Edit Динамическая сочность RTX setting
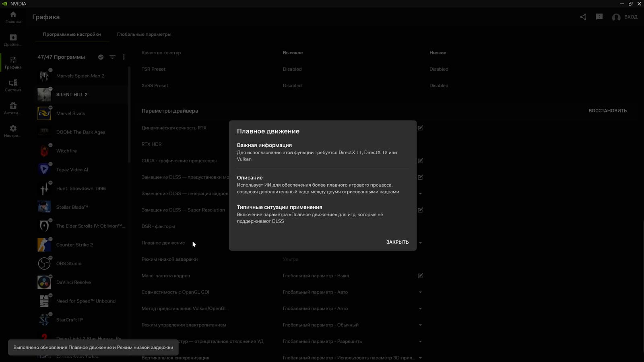 coord(420,128)
